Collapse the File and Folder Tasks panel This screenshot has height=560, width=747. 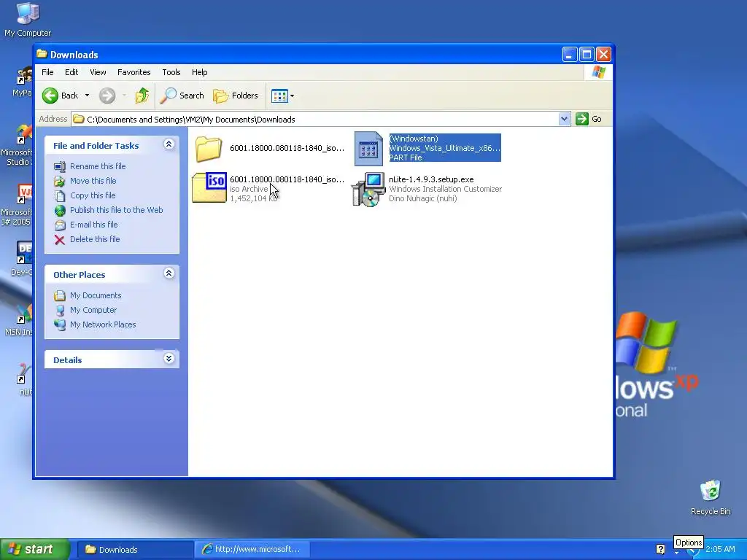(169, 144)
